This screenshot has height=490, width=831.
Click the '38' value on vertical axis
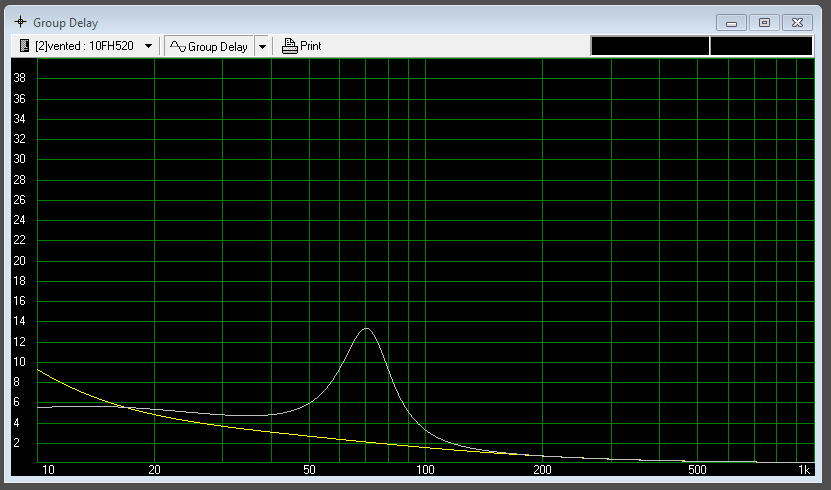click(20, 78)
